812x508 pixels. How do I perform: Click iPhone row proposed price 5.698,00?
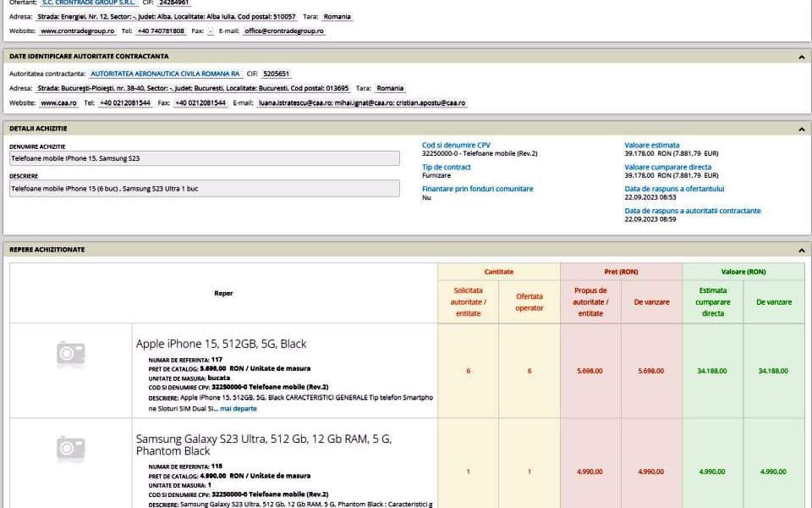pyautogui.click(x=590, y=371)
